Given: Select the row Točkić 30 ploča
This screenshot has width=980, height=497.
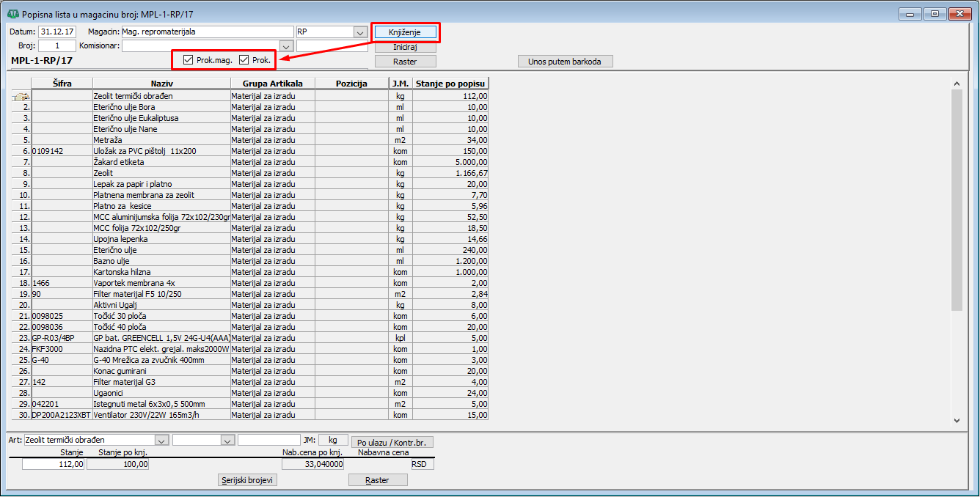Looking at the screenshot, I should tap(251, 316).
